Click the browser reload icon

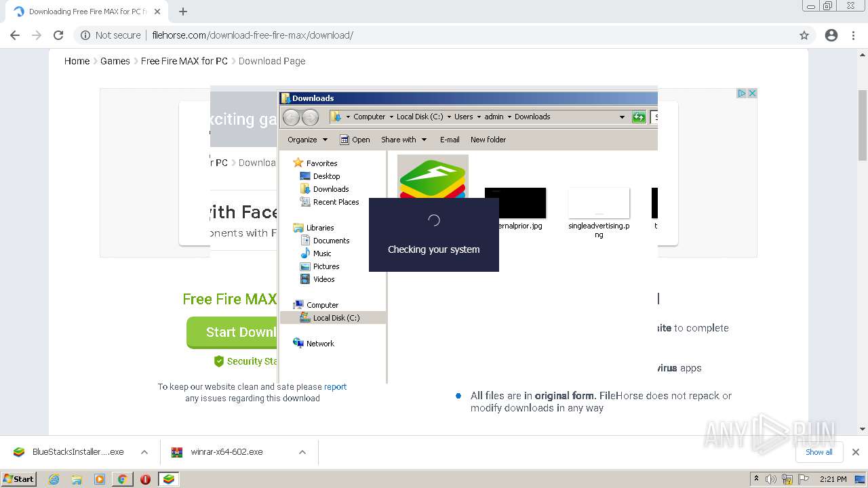pos(58,35)
